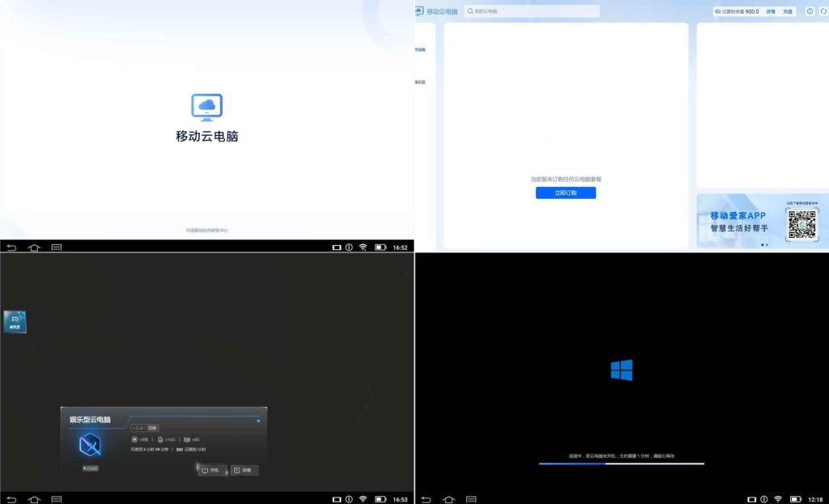The height and width of the screenshot is (504, 829).
Task: Click the info circle icon in 16:53 bar
Action: click(349, 499)
